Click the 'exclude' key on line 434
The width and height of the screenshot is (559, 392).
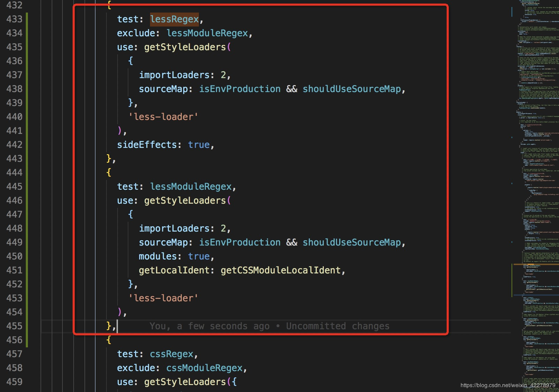(136, 33)
